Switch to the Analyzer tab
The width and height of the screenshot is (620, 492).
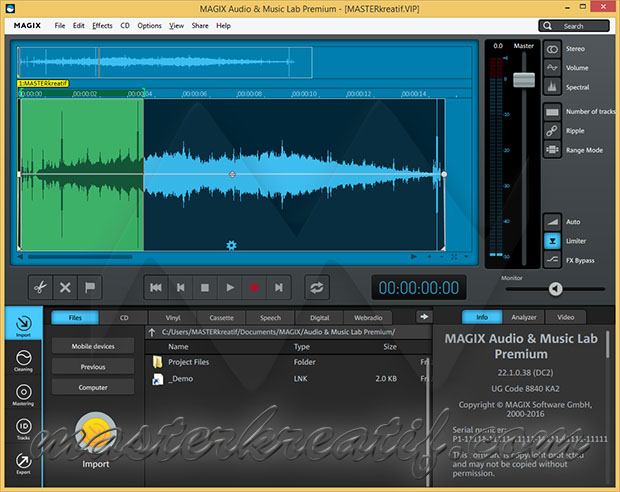pos(524,317)
